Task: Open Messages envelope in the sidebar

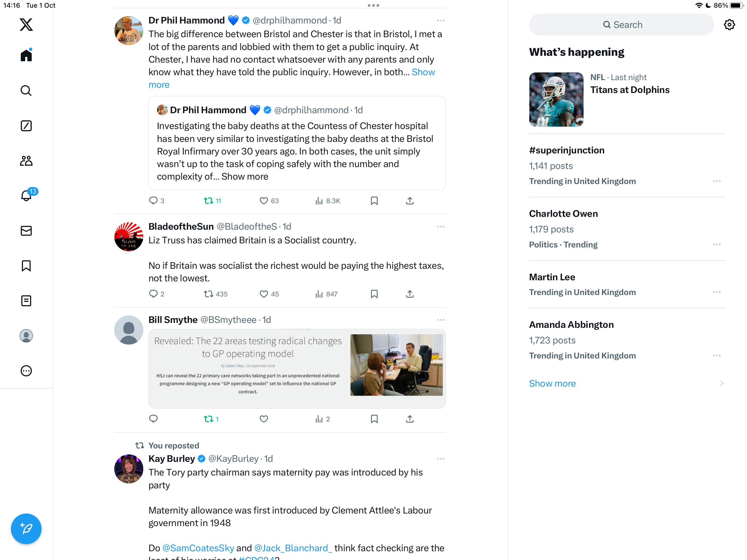Action: click(26, 231)
